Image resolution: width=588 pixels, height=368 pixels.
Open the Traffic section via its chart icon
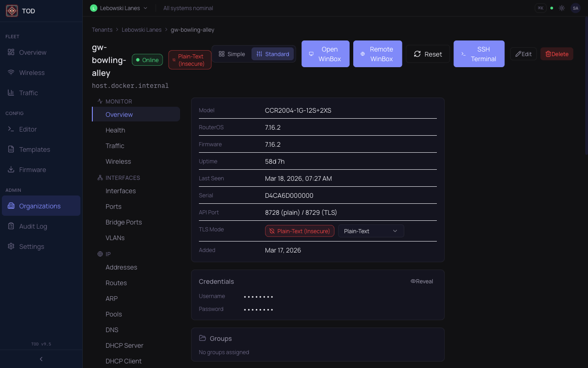11,92
